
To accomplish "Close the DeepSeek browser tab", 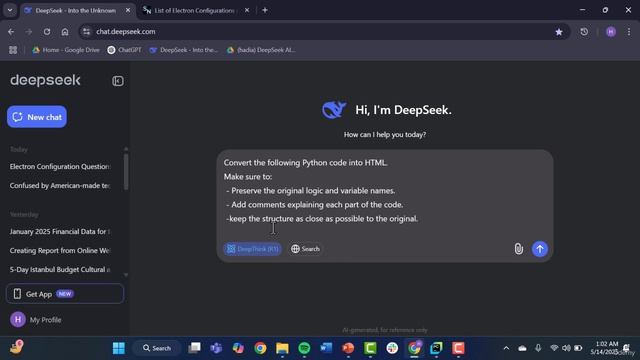I will [128, 10].
